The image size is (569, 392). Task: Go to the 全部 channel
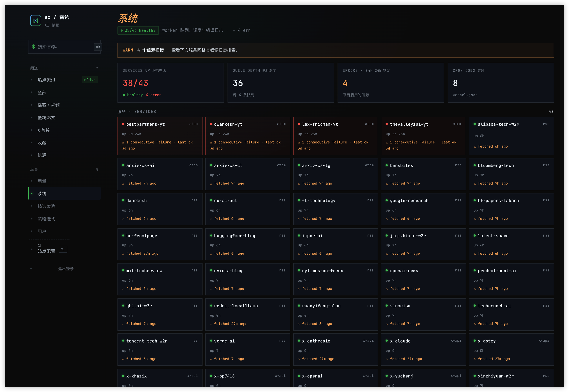64,93
